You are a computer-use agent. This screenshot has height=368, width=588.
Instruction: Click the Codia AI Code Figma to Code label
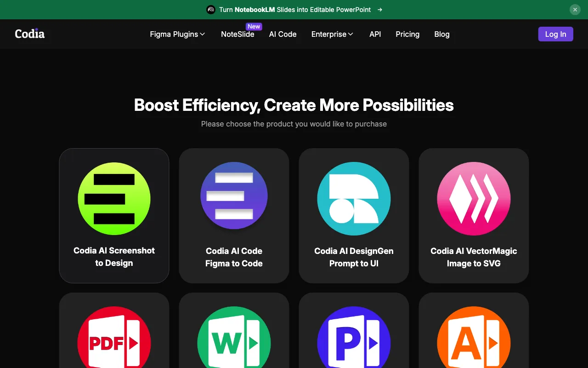click(234, 257)
